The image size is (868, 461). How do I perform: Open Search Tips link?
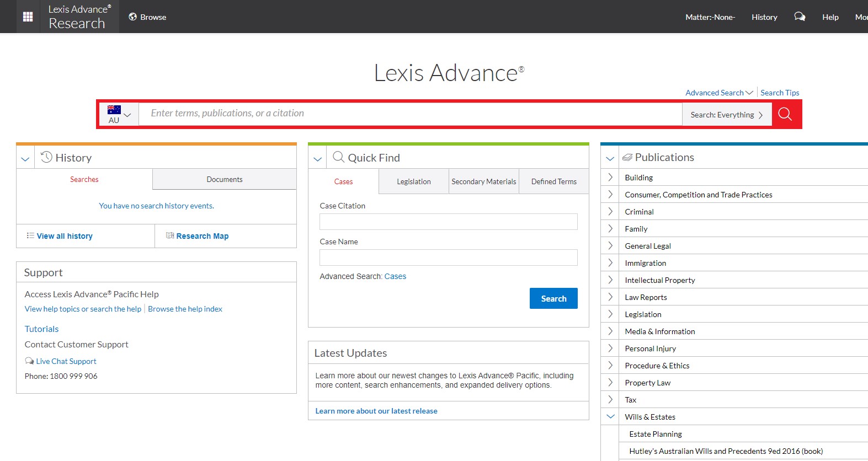click(780, 93)
